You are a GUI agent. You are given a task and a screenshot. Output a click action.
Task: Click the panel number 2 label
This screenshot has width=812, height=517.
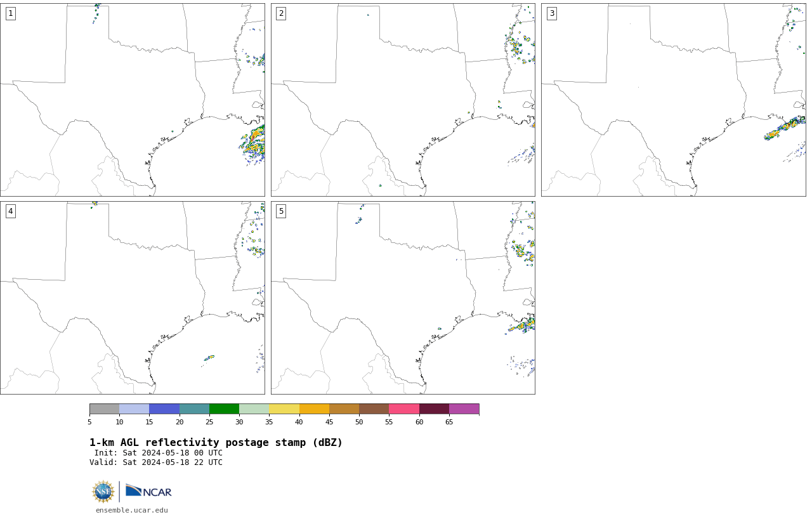click(x=281, y=13)
